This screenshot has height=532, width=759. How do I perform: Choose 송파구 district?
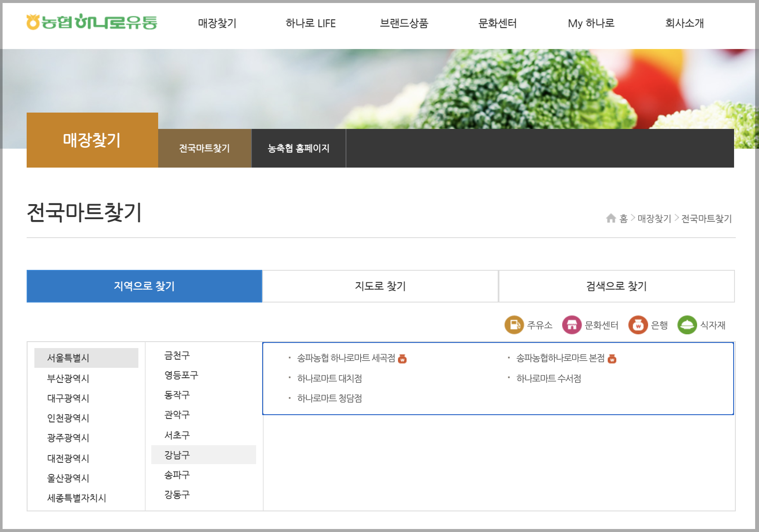[x=177, y=475]
